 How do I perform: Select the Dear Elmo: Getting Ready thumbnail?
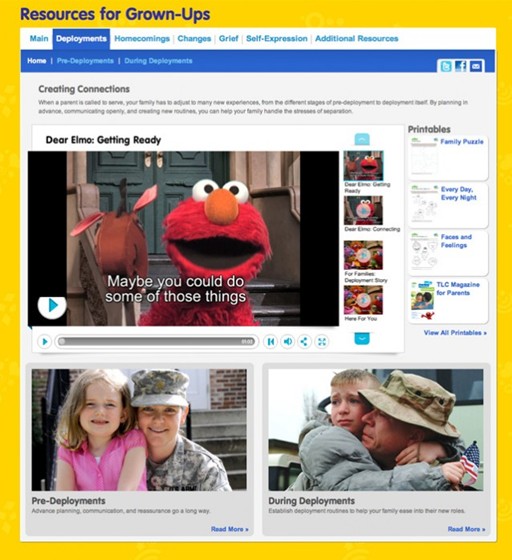click(x=363, y=165)
